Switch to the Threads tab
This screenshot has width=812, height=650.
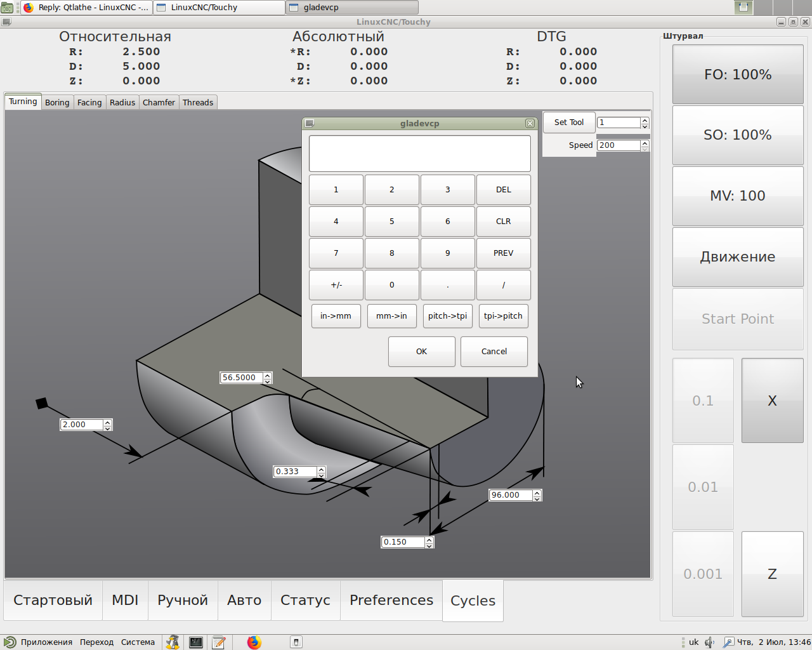198,102
